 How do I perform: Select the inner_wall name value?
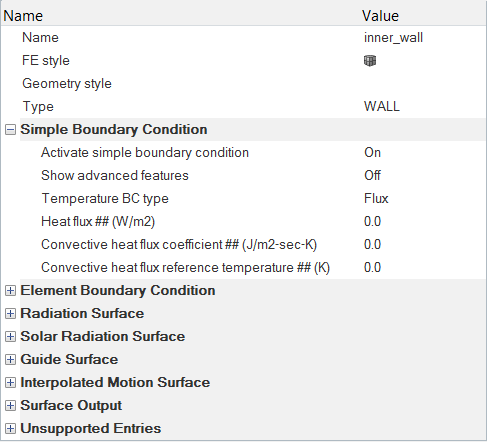pos(393,38)
